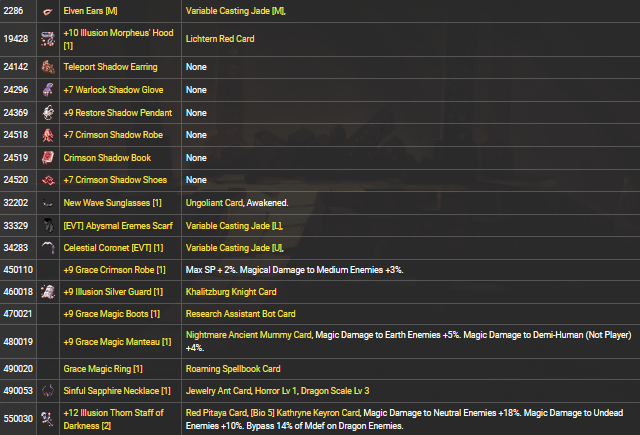640x435 pixels.
Task: Open the +9 Grace Crimson Robe [1] link
Action: coord(114,270)
